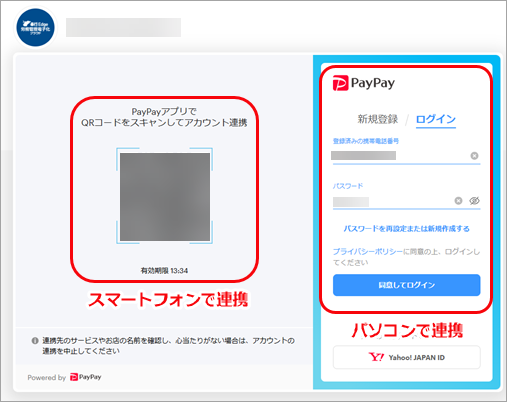
Task: Click the PayPay logo in login panel
Action: coord(364,83)
